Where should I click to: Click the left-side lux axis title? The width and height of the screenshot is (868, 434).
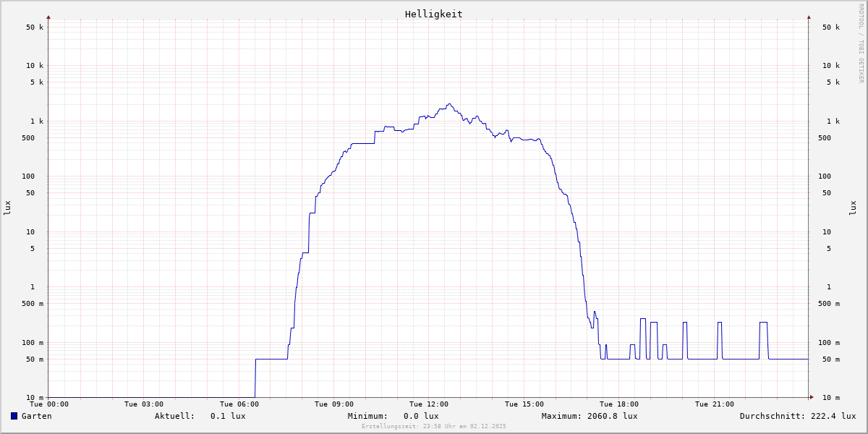tap(7, 208)
